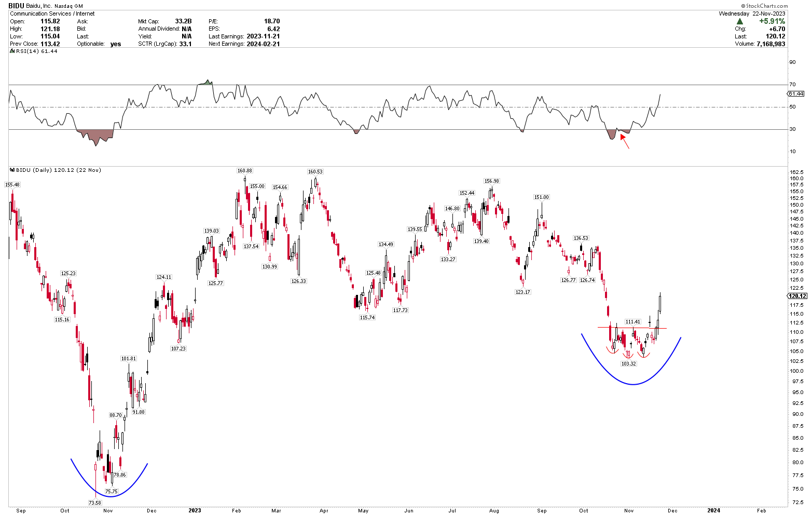Click the 130.99 price label
This screenshot has height=515, width=812.
coord(270,266)
